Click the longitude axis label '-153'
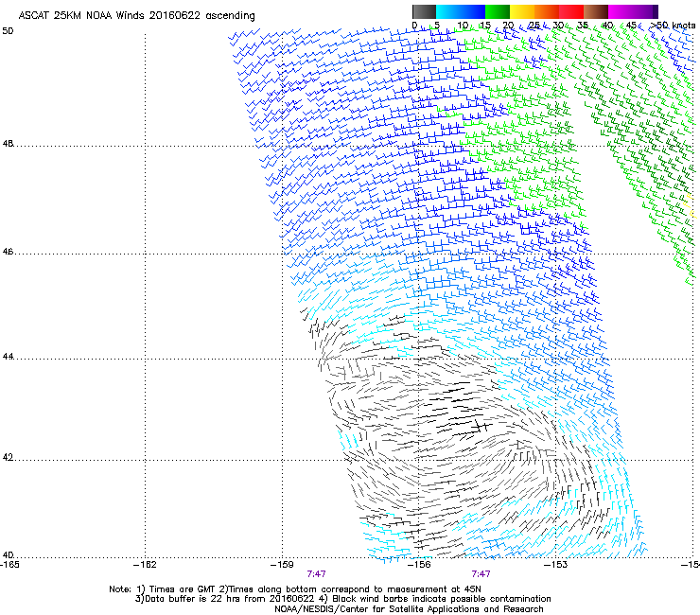The image size is (700, 615). pyautogui.click(x=556, y=565)
